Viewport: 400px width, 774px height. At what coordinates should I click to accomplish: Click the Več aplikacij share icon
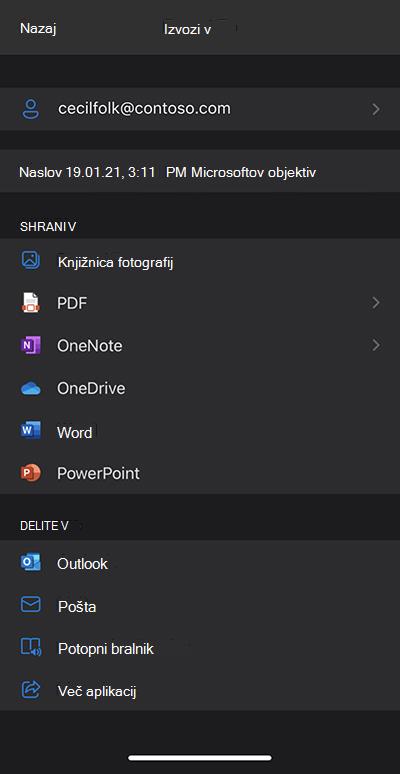[x=31, y=690]
